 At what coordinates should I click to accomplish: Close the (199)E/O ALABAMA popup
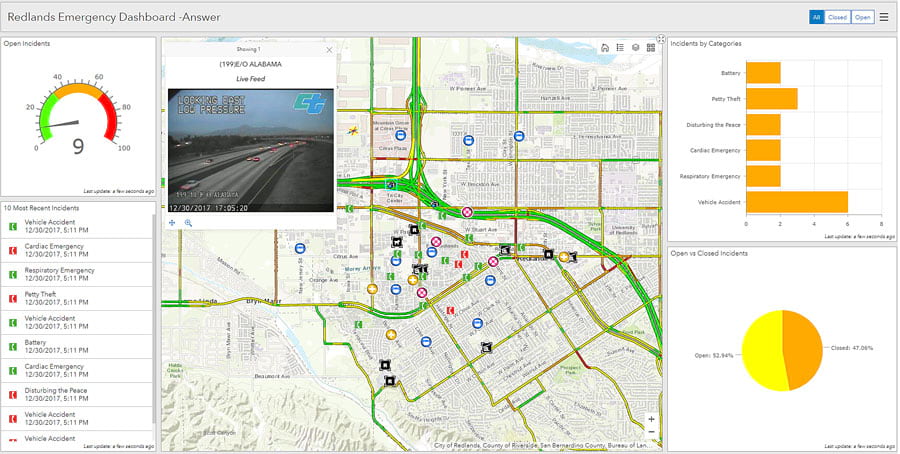(x=329, y=50)
